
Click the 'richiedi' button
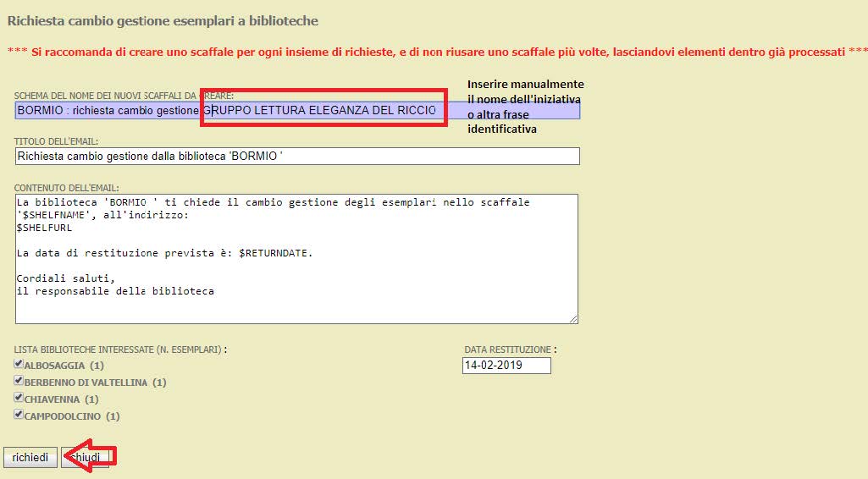coord(30,457)
